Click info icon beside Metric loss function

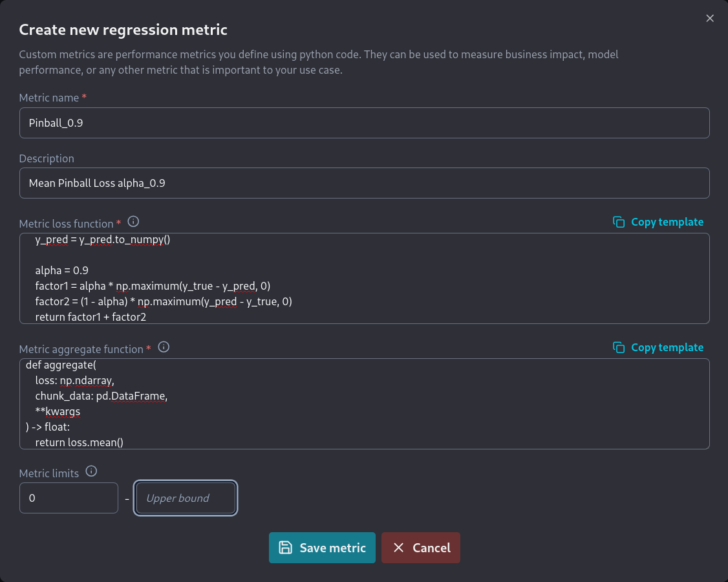pos(133,222)
